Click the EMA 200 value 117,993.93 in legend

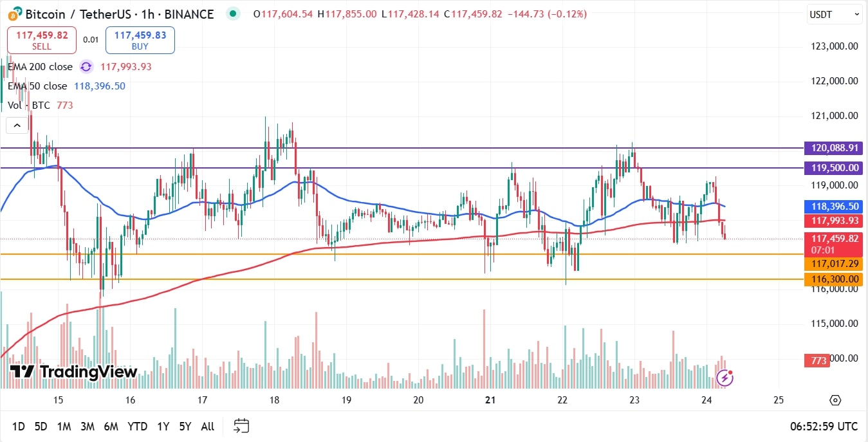pyautogui.click(x=126, y=67)
